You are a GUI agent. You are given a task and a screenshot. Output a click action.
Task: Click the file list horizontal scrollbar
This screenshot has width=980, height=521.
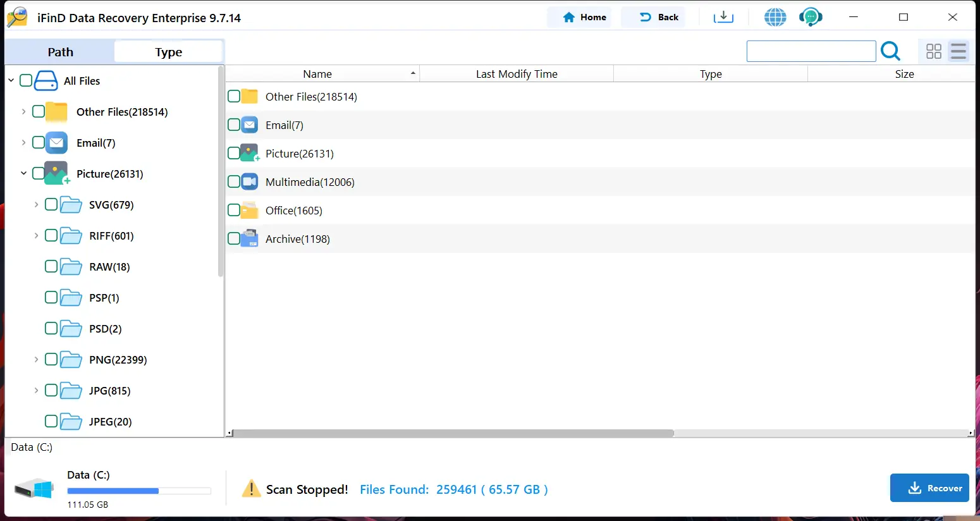[x=453, y=433]
